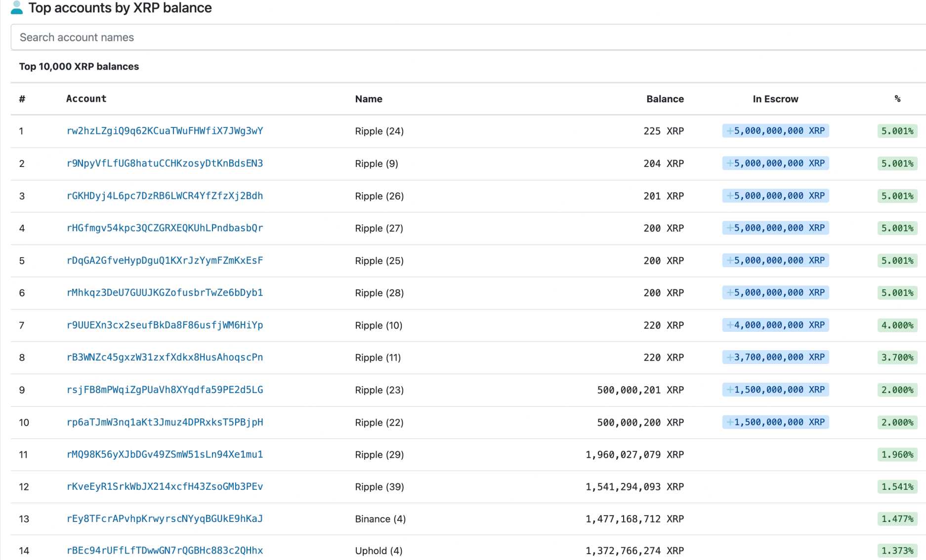Image resolution: width=926 pixels, height=560 pixels.
Task: Open account rsjFB8mPWqiZgPUaVh8XYqdfa59PE2d5LG
Action: [165, 390]
